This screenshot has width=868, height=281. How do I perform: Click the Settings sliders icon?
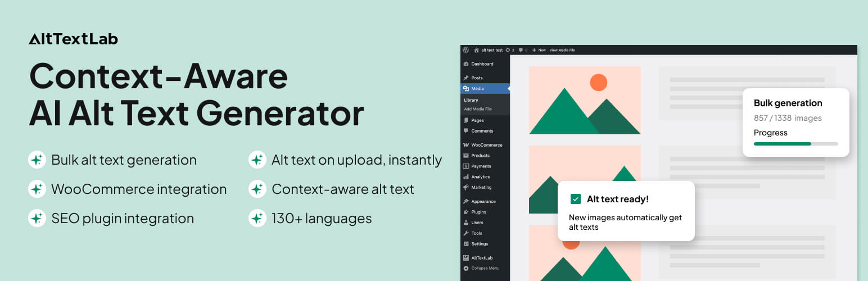(x=466, y=244)
